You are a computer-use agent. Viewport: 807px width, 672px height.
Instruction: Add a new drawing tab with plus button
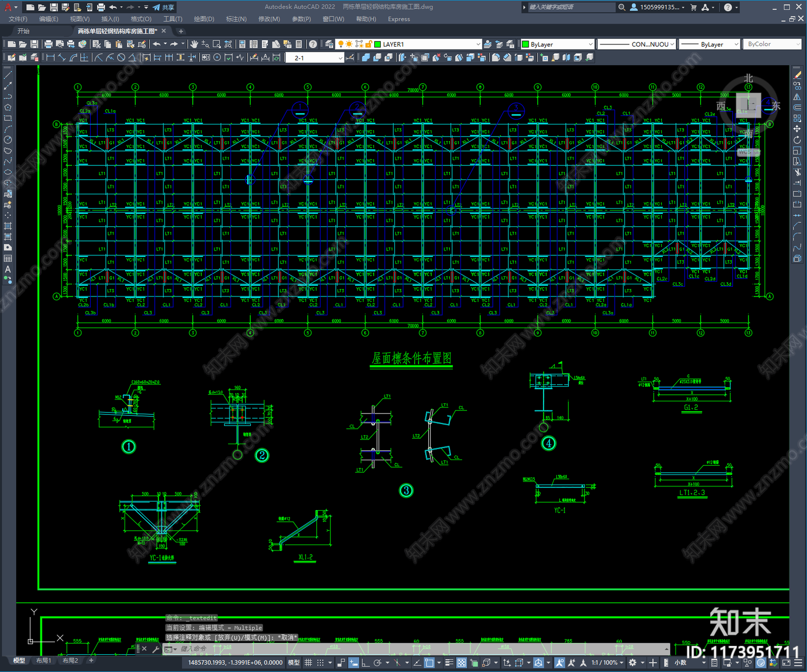tap(181, 31)
